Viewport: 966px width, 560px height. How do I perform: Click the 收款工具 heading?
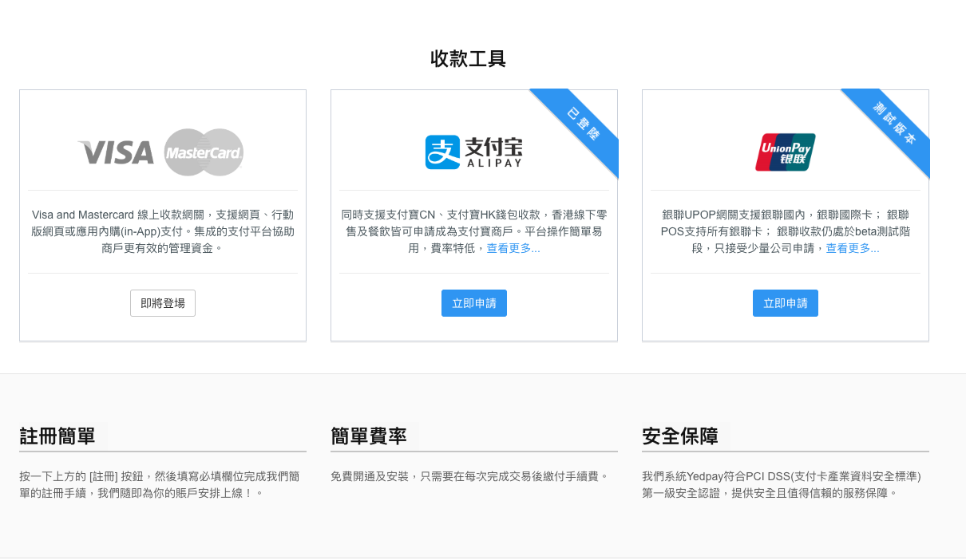click(x=468, y=59)
